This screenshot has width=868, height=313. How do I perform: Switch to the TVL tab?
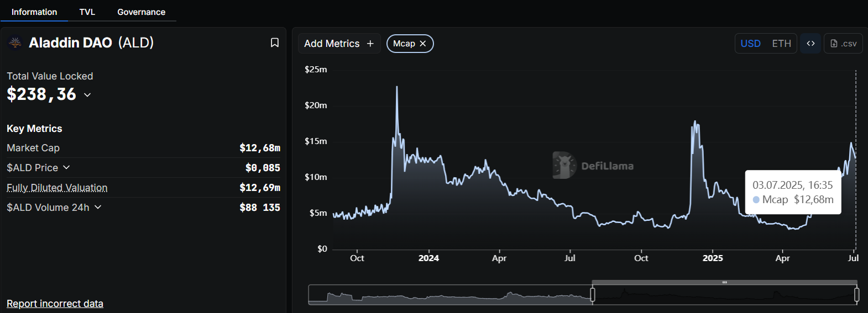(x=87, y=12)
